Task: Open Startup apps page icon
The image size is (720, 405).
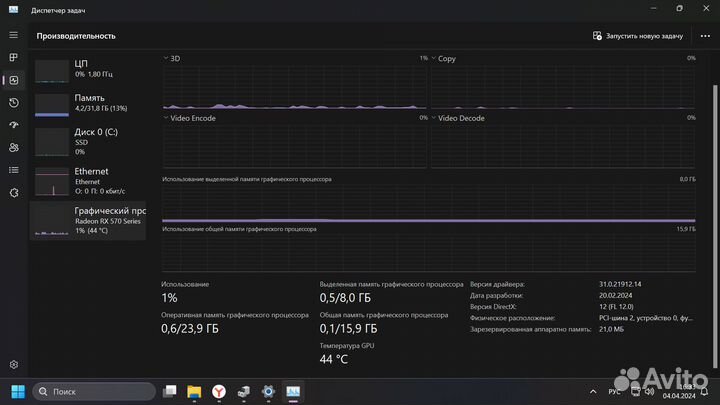Action: click(x=14, y=125)
